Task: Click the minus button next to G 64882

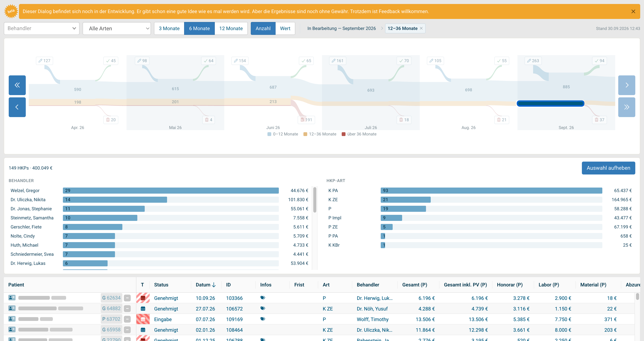Action: coord(127,308)
